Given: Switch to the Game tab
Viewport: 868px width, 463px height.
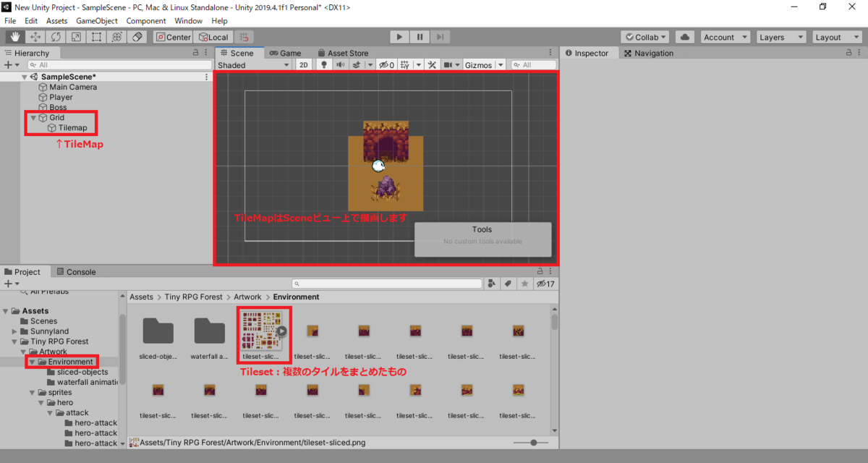Looking at the screenshot, I should coord(284,53).
